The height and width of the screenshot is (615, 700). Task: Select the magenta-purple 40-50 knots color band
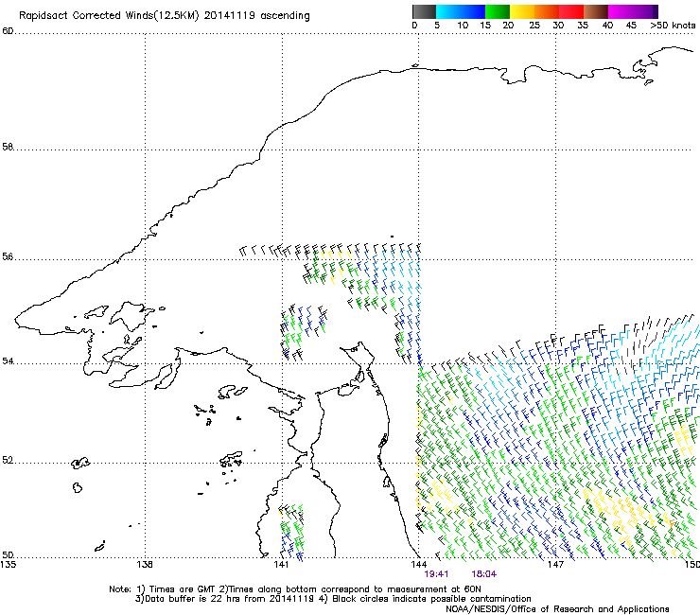pos(633,11)
